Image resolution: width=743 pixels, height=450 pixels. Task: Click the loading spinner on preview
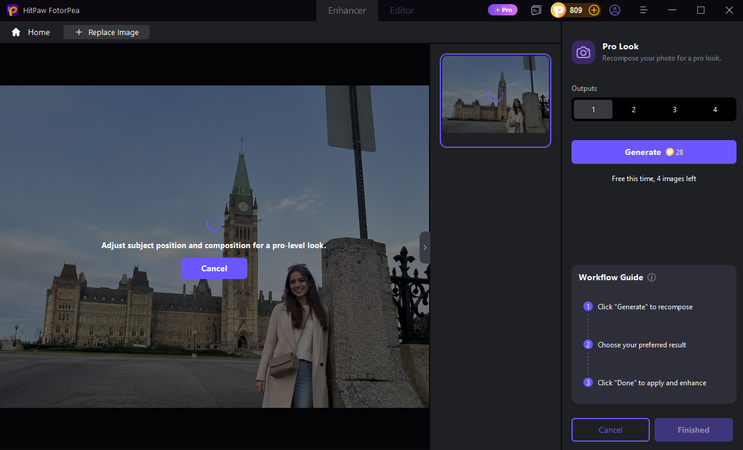click(x=214, y=223)
